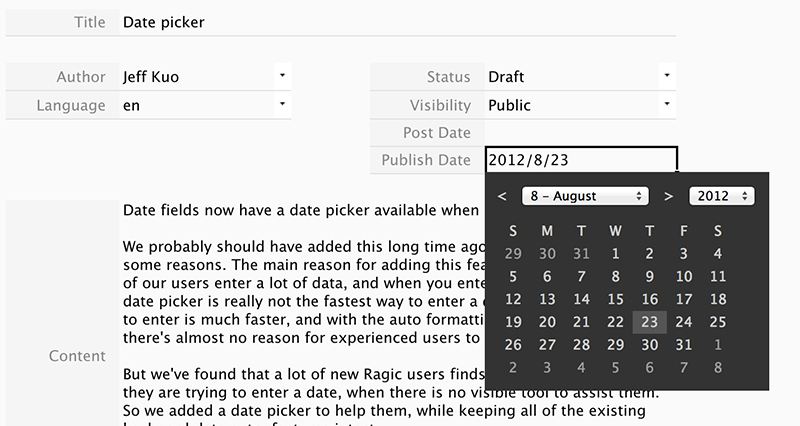The image size is (800, 426).
Task: Pick July 29 from previous month days
Action: [513, 254]
